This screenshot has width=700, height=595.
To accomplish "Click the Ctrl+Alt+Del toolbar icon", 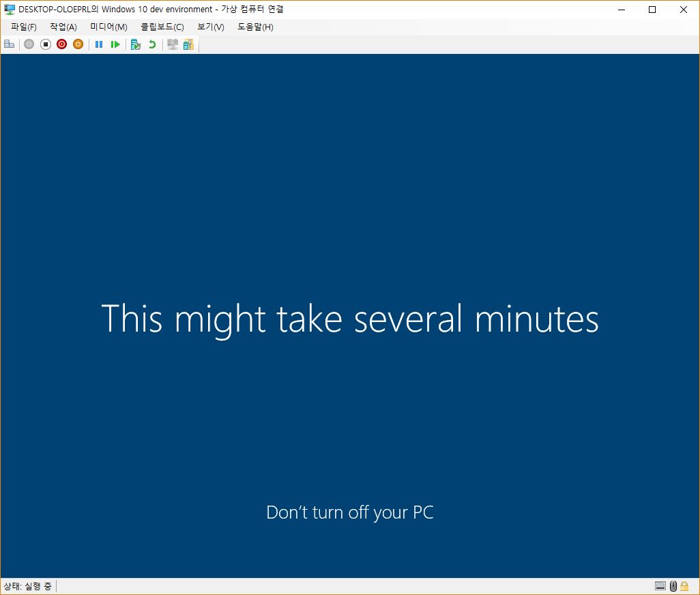I will coord(10,44).
